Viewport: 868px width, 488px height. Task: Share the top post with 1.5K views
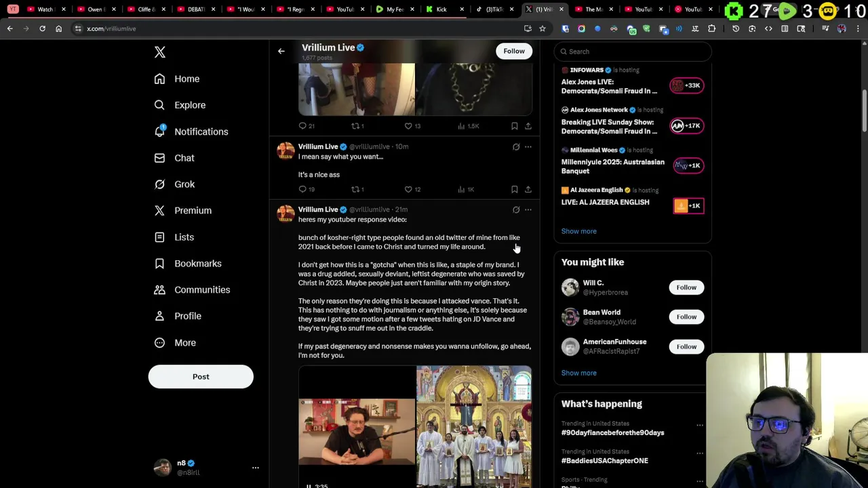(x=528, y=126)
